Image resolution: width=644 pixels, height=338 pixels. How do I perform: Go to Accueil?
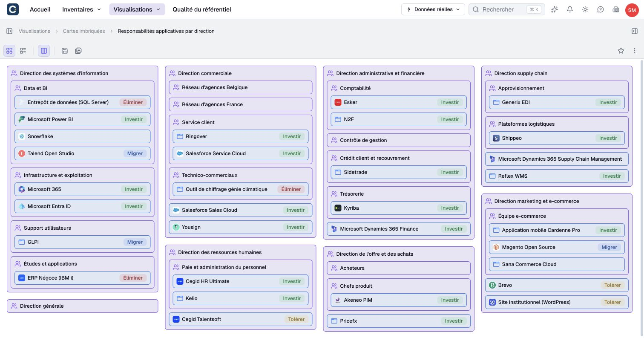click(40, 9)
